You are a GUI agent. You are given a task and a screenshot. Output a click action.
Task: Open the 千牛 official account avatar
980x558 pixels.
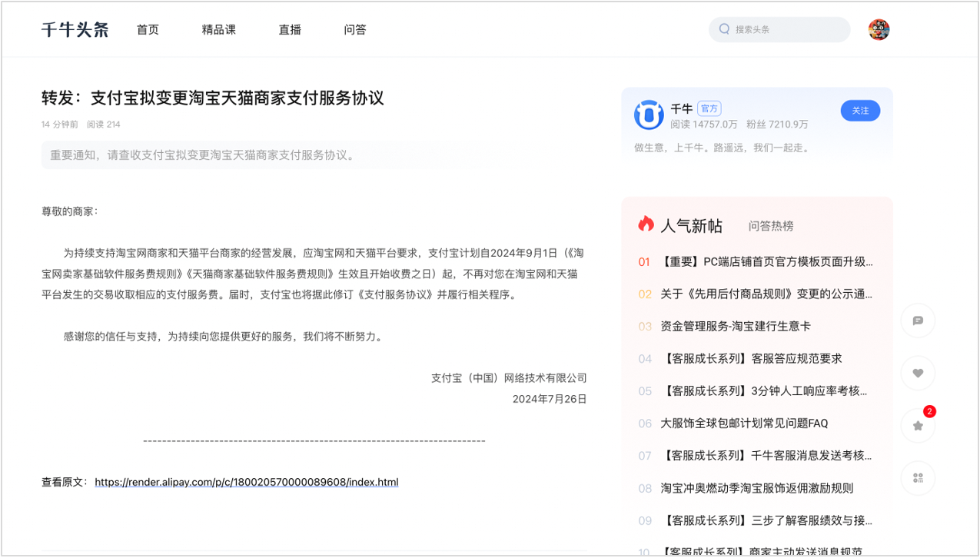[x=649, y=115]
